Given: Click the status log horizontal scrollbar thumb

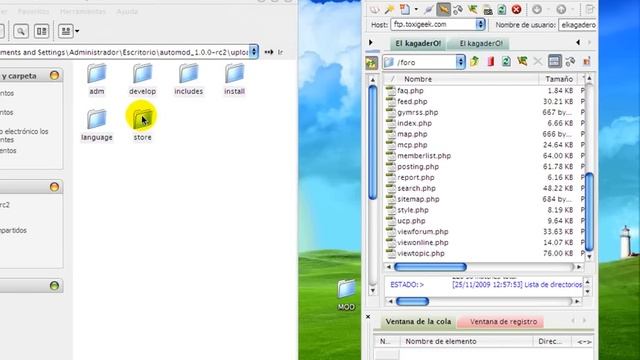Looking at the screenshot, I should pos(412,302).
